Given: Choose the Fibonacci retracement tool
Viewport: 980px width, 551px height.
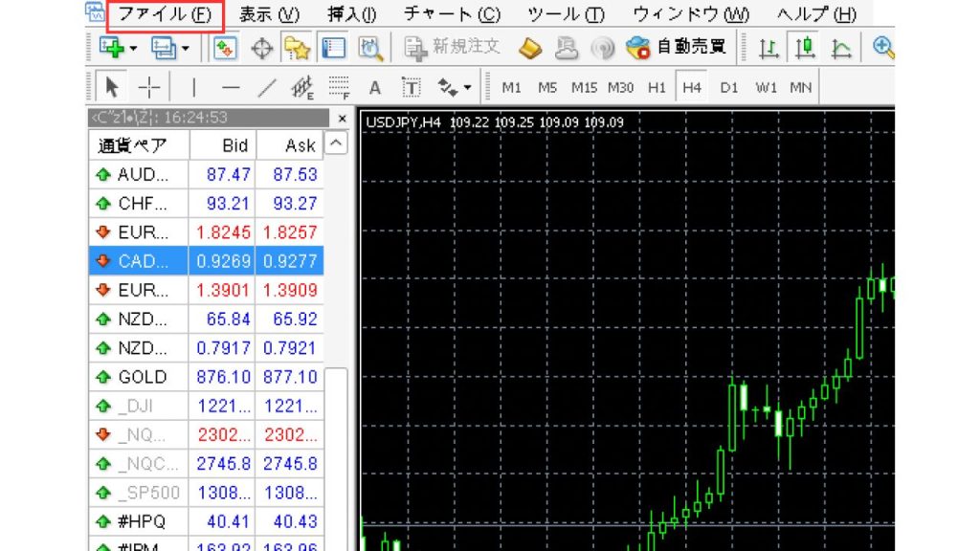Looking at the screenshot, I should (x=338, y=88).
